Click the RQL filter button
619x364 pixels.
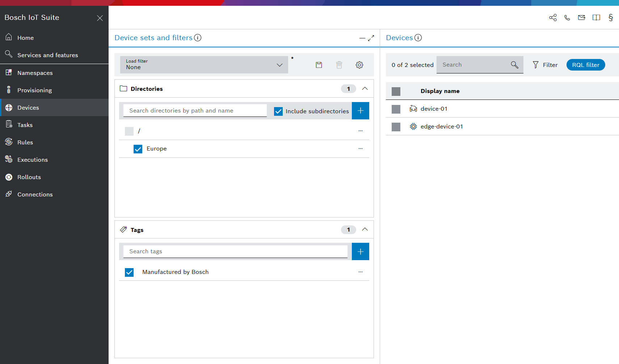coord(586,65)
